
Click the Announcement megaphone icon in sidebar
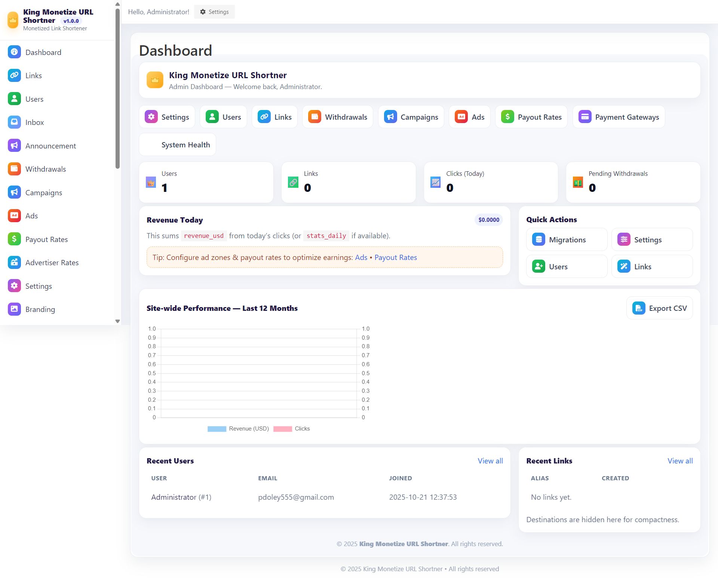tap(14, 146)
